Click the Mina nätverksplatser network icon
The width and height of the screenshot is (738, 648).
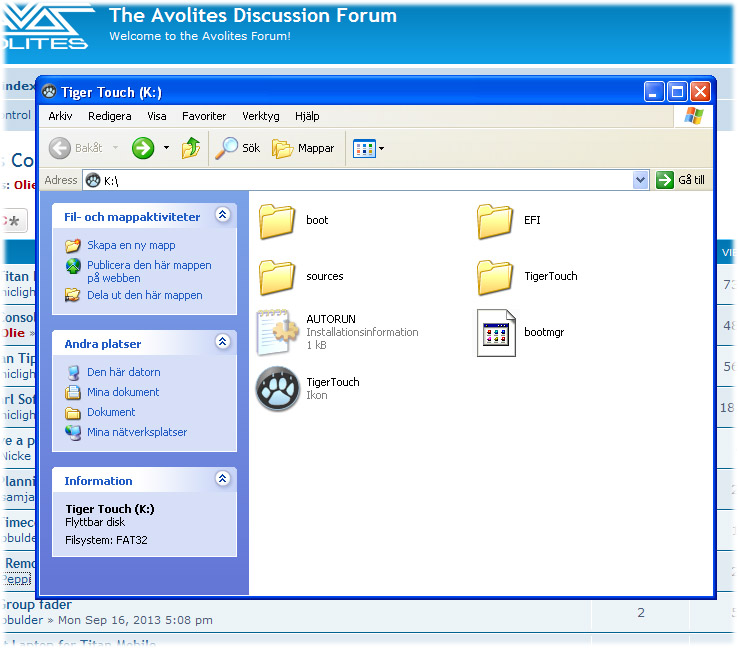click(73, 432)
